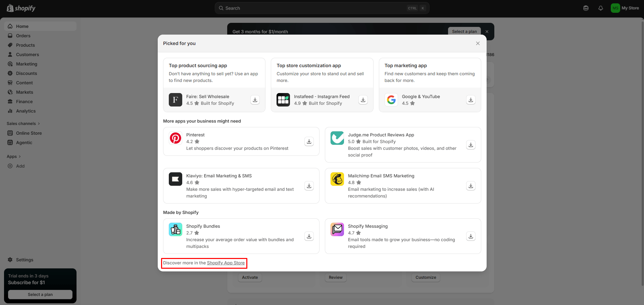Click the Google app logo
Viewport: 644px width, 305px height.
point(391,100)
